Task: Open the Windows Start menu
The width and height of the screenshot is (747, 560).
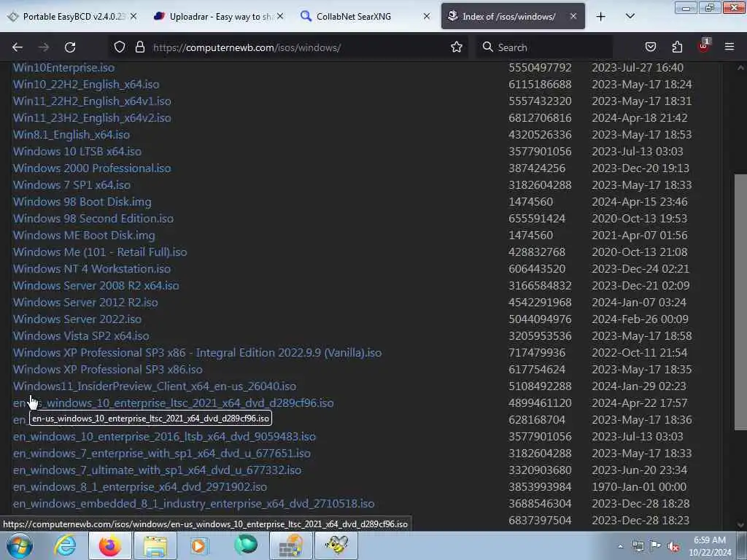Action: point(19,545)
